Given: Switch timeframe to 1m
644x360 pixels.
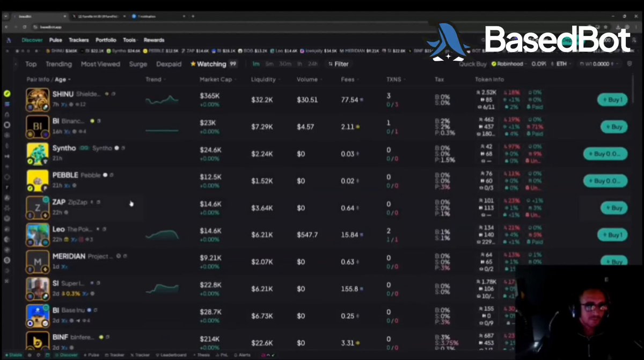Looking at the screenshot, I should pyautogui.click(x=256, y=64).
